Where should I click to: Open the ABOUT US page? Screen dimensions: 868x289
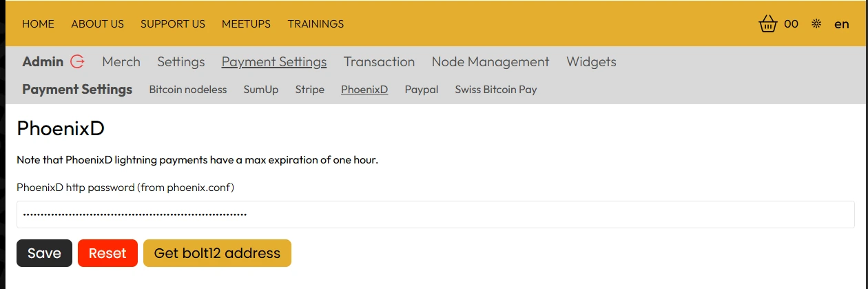(x=97, y=24)
